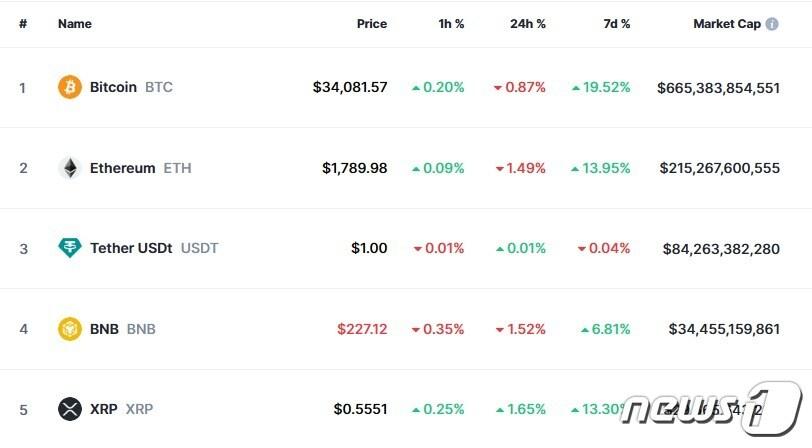This screenshot has width=812, height=448.
Task: Sort by 1h % column header
Action: click(x=449, y=24)
